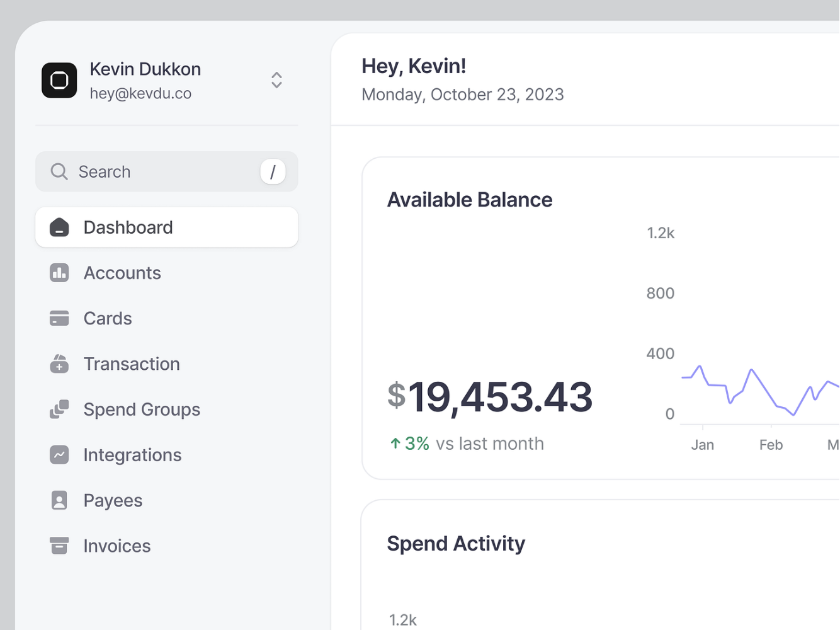Open the Accounts menu item
Viewport: 840px width, 630px height.
click(x=122, y=273)
